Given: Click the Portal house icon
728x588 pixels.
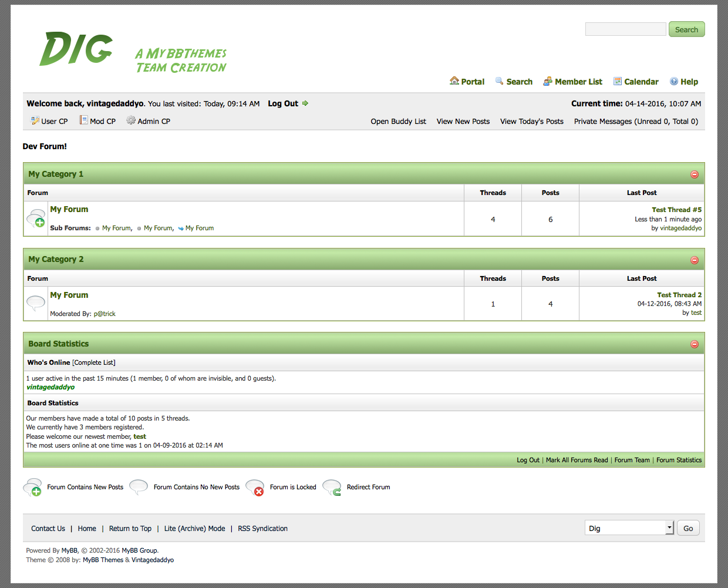Looking at the screenshot, I should click(x=454, y=81).
